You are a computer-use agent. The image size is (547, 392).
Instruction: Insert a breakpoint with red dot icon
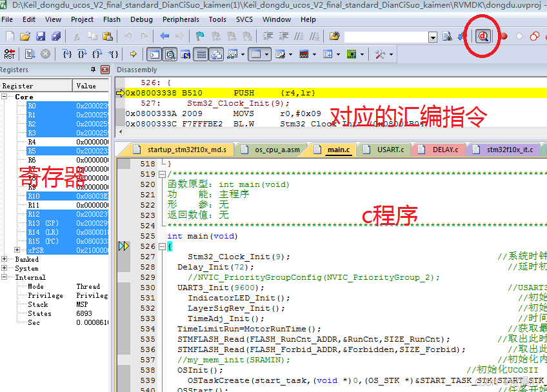coord(504,36)
